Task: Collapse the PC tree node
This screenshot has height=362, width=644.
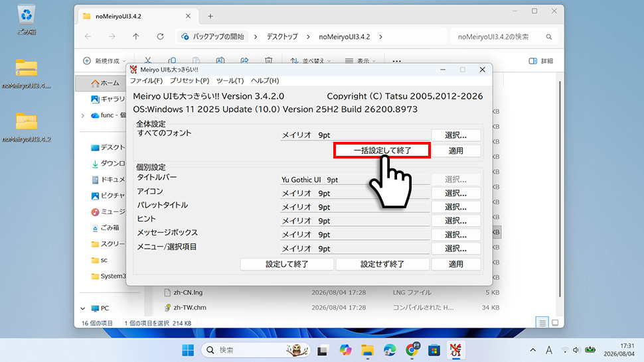Action: (82, 308)
